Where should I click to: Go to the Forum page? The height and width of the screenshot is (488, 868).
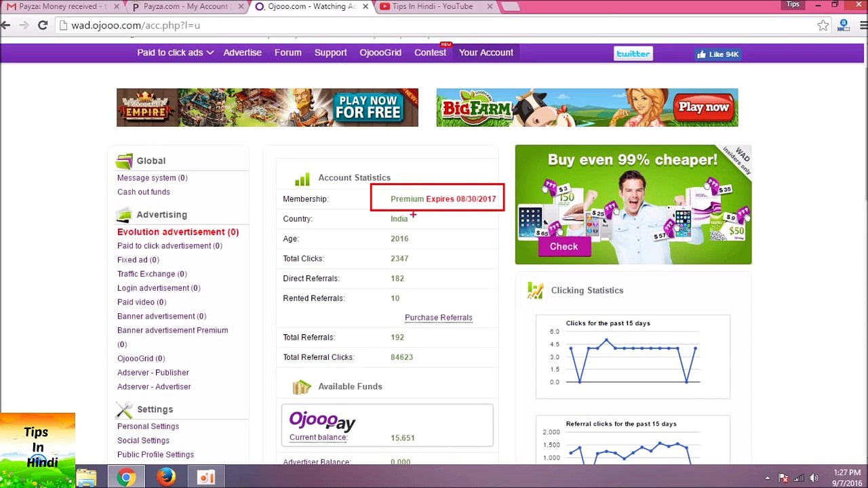point(288,52)
